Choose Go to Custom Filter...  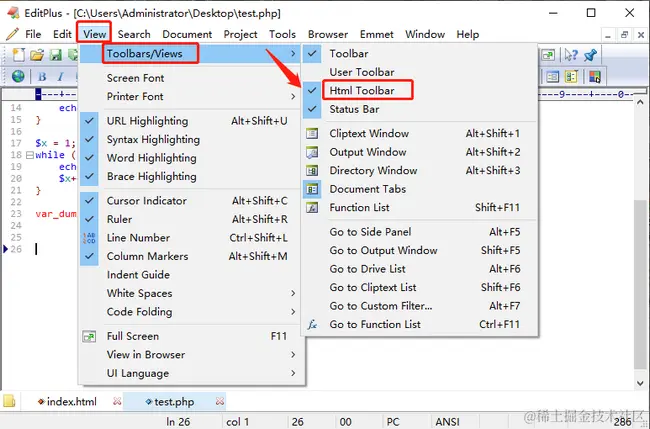pyautogui.click(x=420, y=306)
